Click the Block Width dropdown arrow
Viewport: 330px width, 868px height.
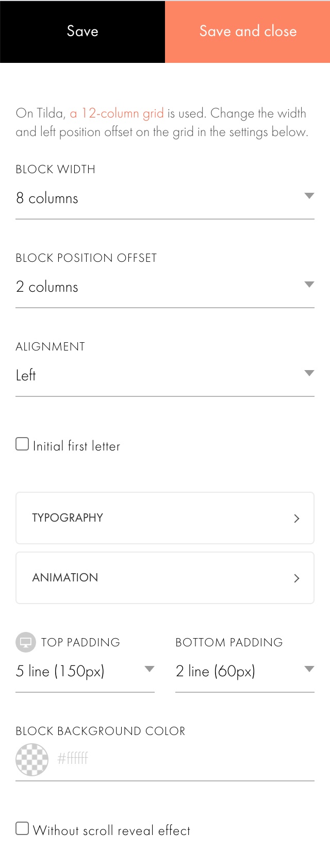(x=309, y=196)
